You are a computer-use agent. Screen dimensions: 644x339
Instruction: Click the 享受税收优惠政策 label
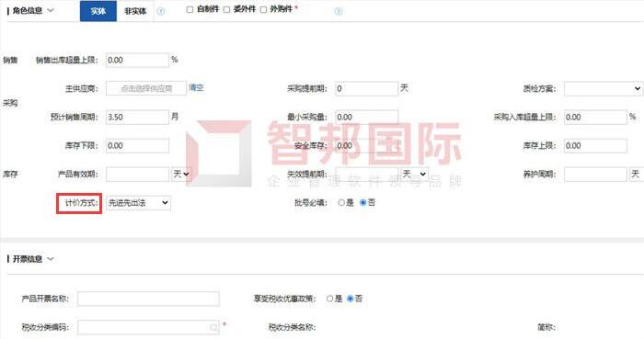tap(284, 299)
